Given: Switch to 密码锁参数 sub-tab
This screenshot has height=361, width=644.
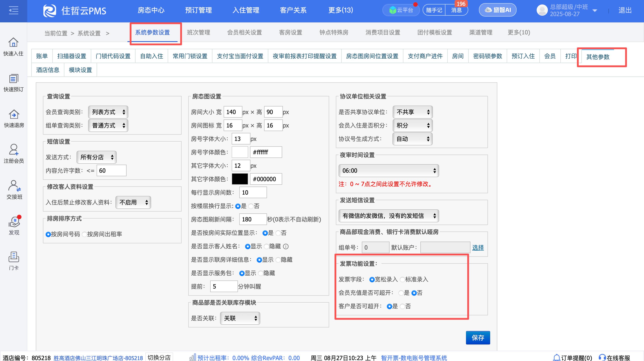Looking at the screenshot, I should coord(487,56).
